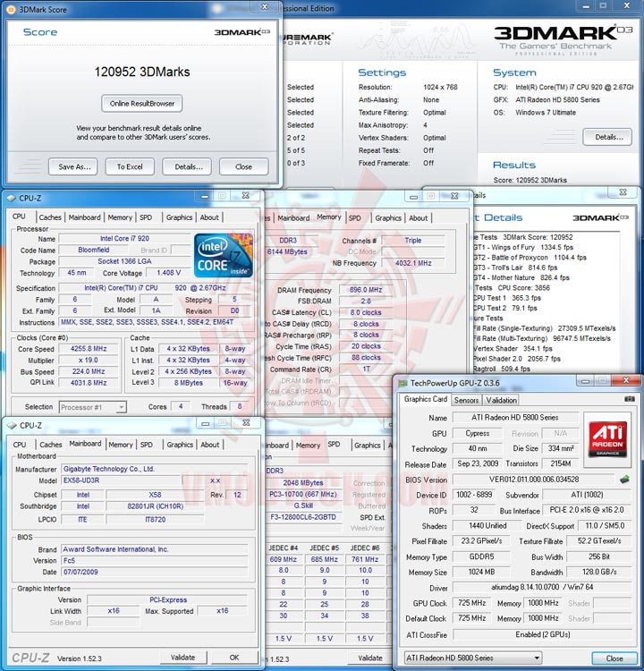The width and height of the screenshot is (644, 671).
Task: Open the ATI Radeon HD 5800 Series card selector
Action: [473, 658]
